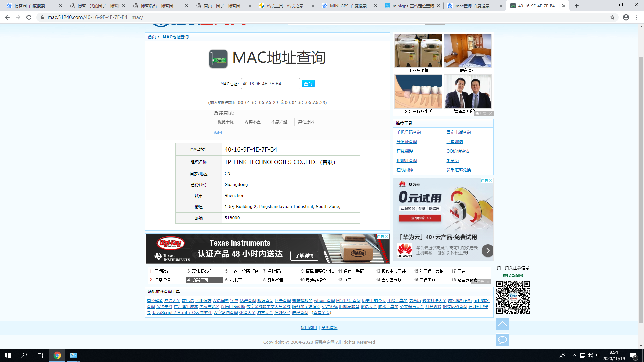This screenshot has height=362, width=644.
Task: Click the 查询 search button
Action: click(308, 84)
